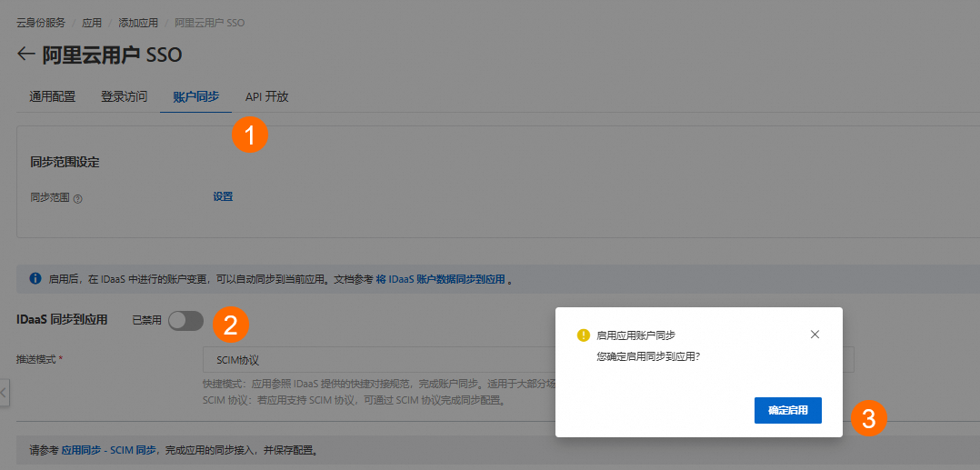
Task: Open the 应用同步 - SCIM 同步 reference link
Action: (x=109, y=450)
